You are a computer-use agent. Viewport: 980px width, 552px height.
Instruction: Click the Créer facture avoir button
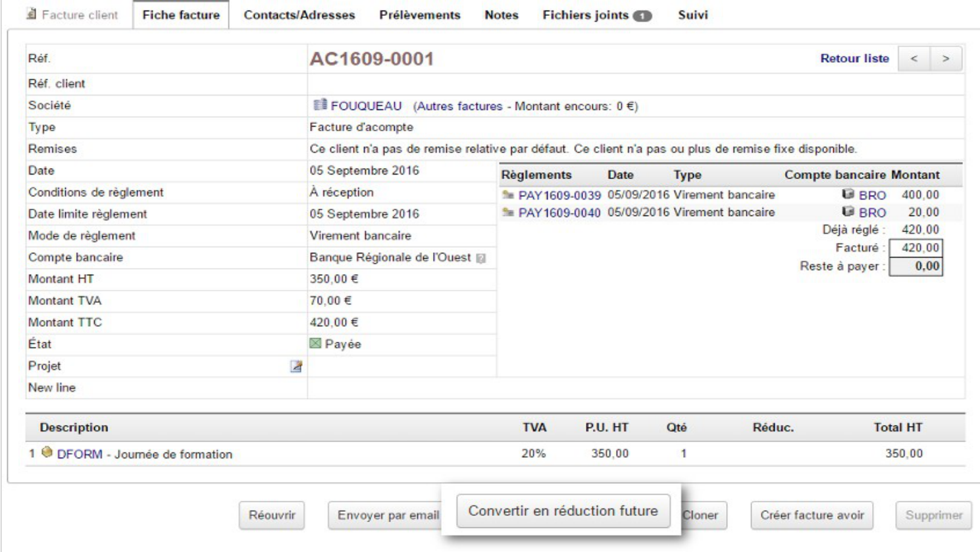coord(812,515)
